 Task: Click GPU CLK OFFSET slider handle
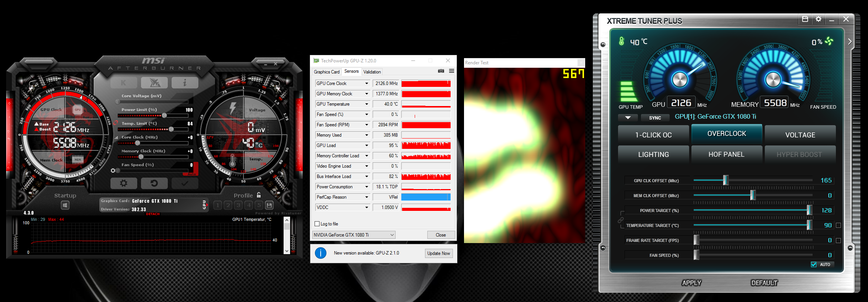coord(725,180)
